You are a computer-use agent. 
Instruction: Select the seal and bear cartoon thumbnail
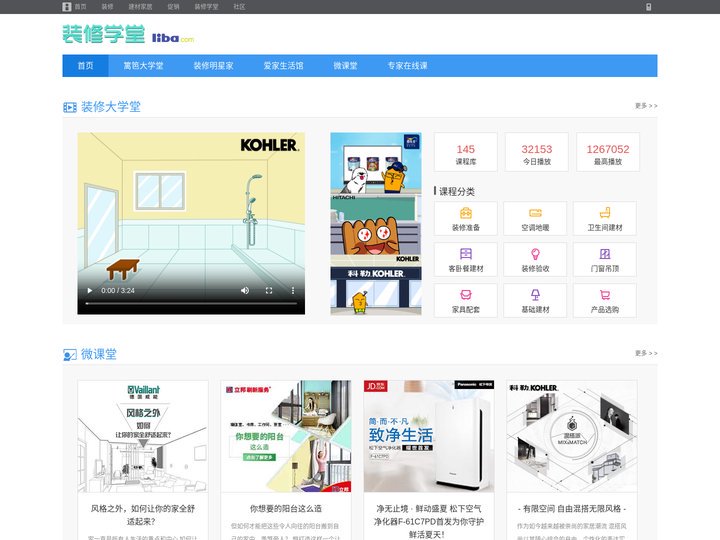tap(376, 163)
